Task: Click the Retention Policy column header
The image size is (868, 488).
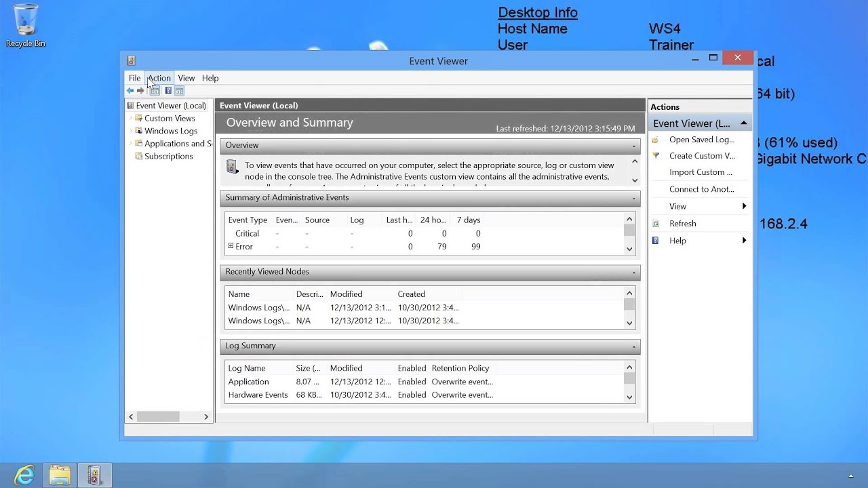Action: click(460, 368)
